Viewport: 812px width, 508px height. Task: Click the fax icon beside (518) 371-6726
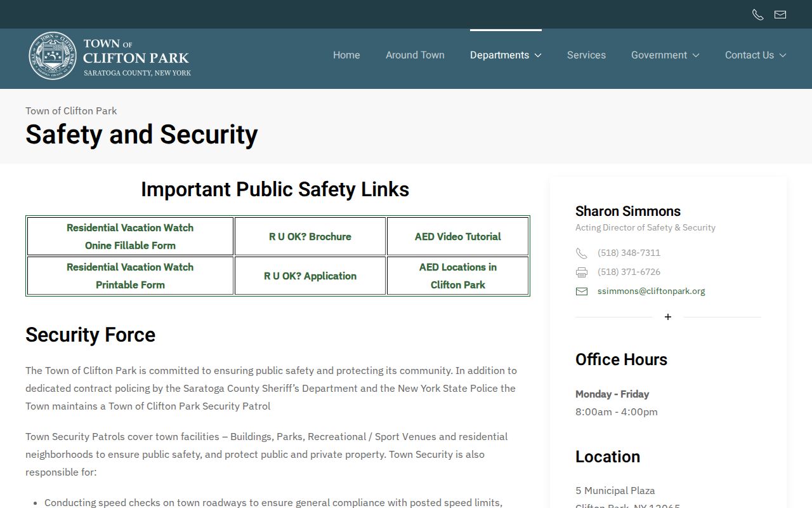coord(581,272)
